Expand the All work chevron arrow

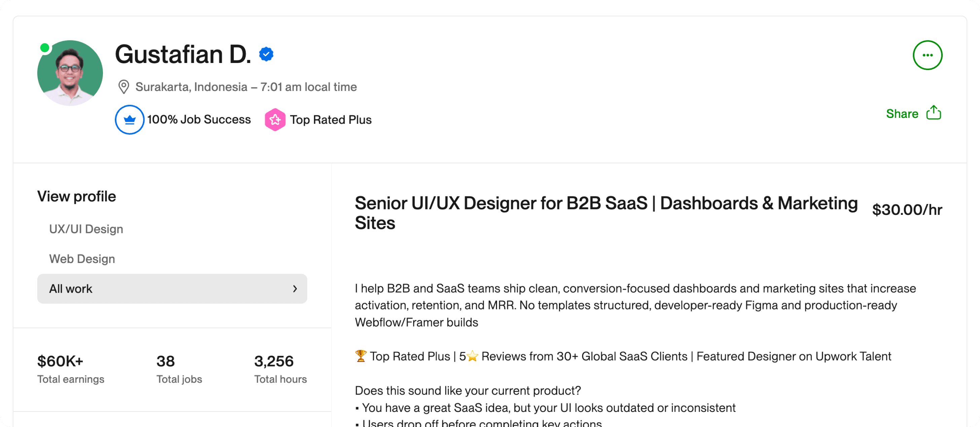pyautogui.click(x=295, y=289)
